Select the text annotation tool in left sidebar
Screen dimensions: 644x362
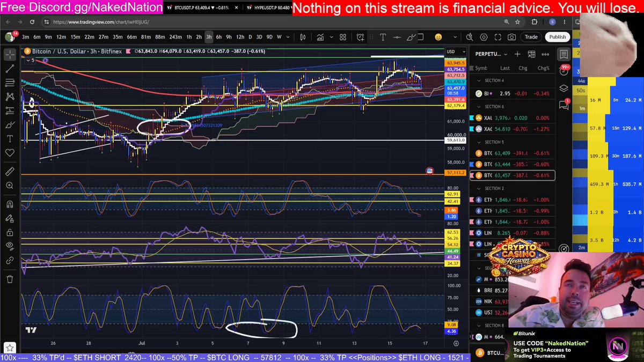click(x=10, y=138)
